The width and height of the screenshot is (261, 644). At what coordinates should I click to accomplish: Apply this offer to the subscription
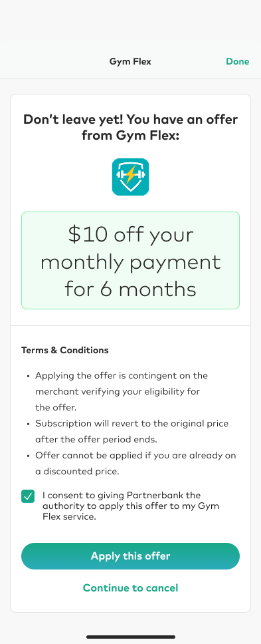[130, 556]
